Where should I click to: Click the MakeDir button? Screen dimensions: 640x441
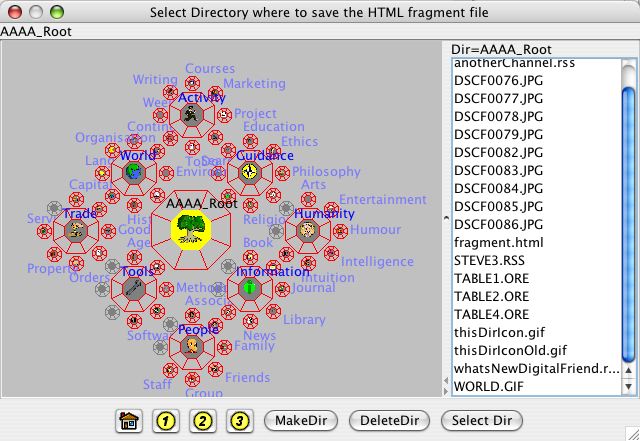pyautogui.click(x=301, y=421)
